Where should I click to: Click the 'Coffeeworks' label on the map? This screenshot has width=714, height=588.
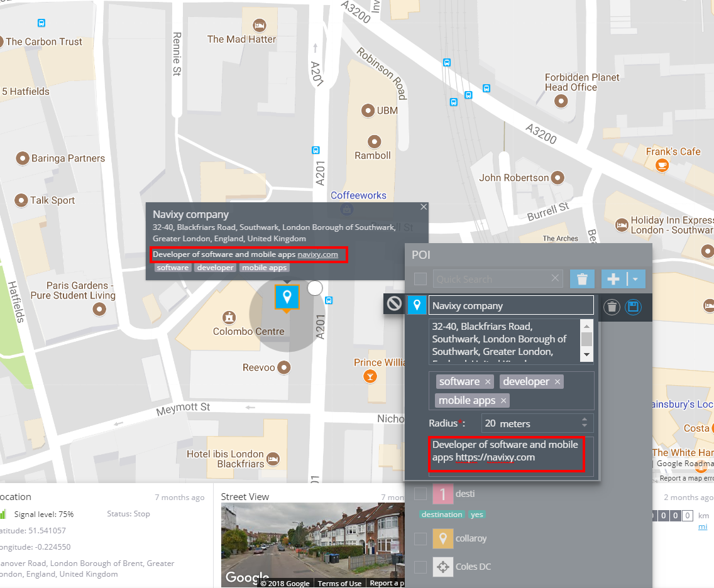click(358, 195)
